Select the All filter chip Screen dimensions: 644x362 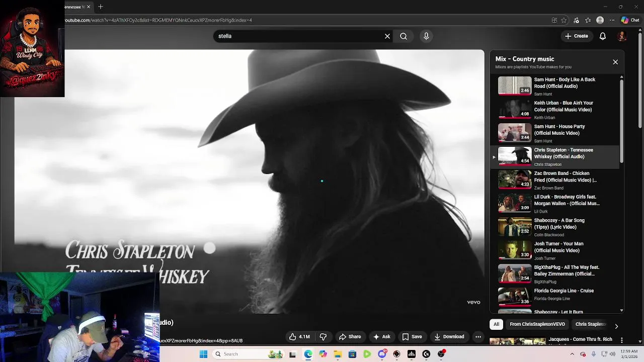[x=496, y=324]
